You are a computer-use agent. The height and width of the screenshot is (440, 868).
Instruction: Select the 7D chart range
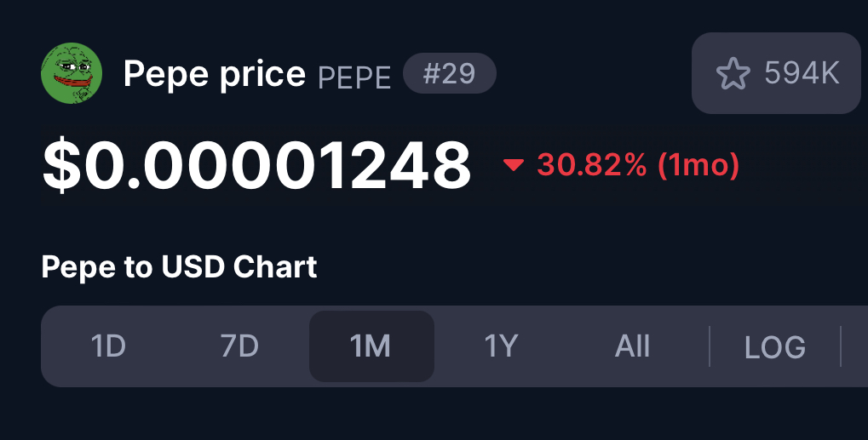pyautogui.click(x=239, y=346)
